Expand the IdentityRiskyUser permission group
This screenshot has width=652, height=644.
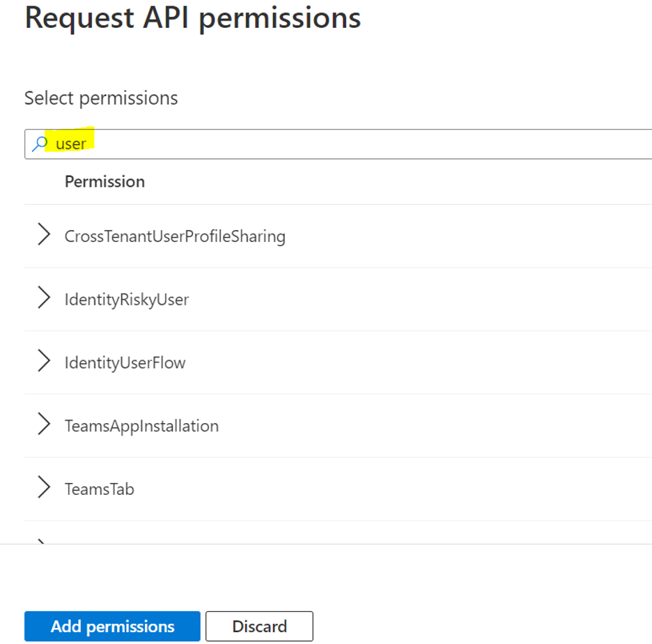pyautogui.click(x=44, y=299)
